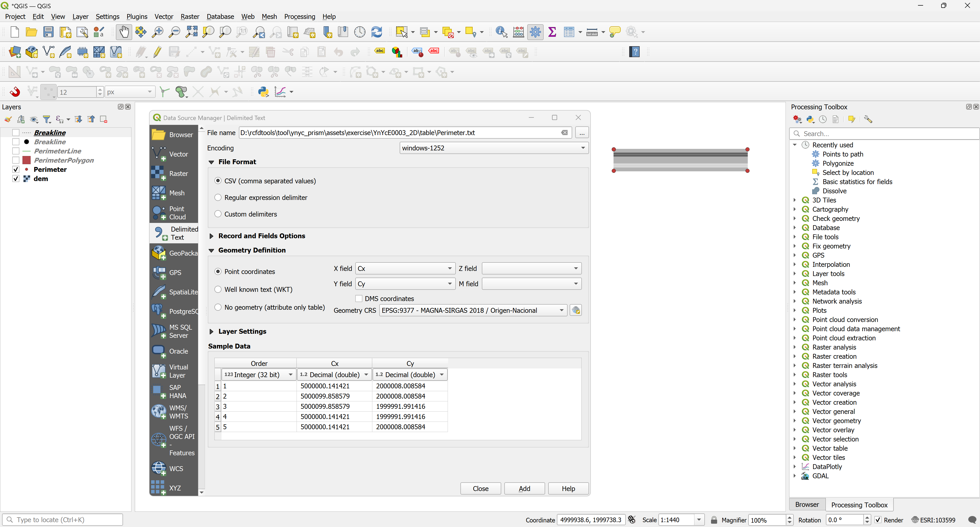Open the Data Source Manager toolbar icon

(15, 52)
